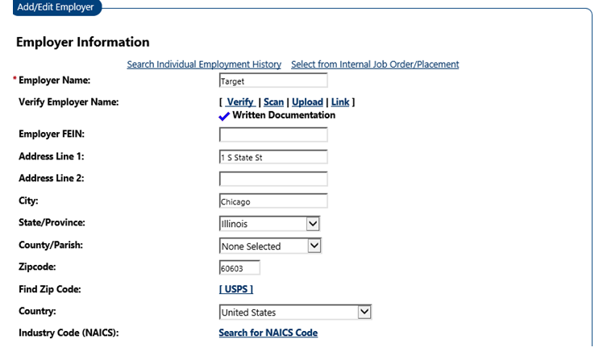Image resolution: width=603 pixels, height=364 pixels.
Task: Focus the empty Address Line 2 field
Action: pyautogui.click(x=273, y=179)
